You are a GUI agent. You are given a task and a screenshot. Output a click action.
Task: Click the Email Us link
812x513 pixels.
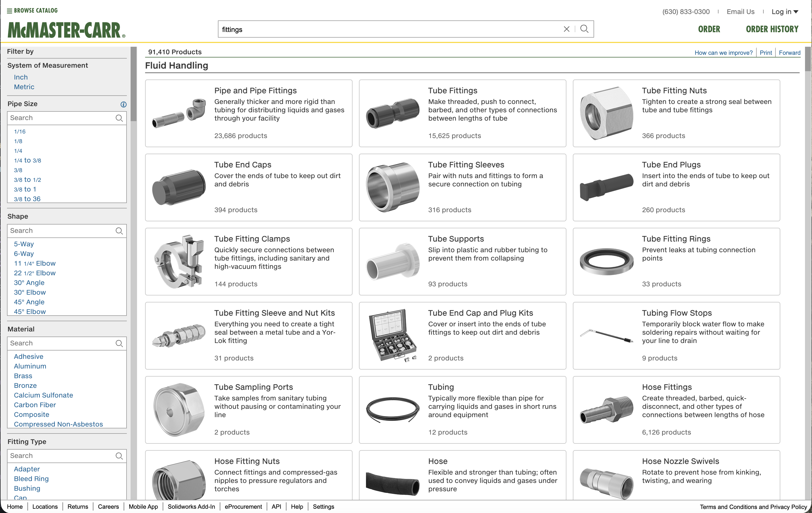(741, 12)
